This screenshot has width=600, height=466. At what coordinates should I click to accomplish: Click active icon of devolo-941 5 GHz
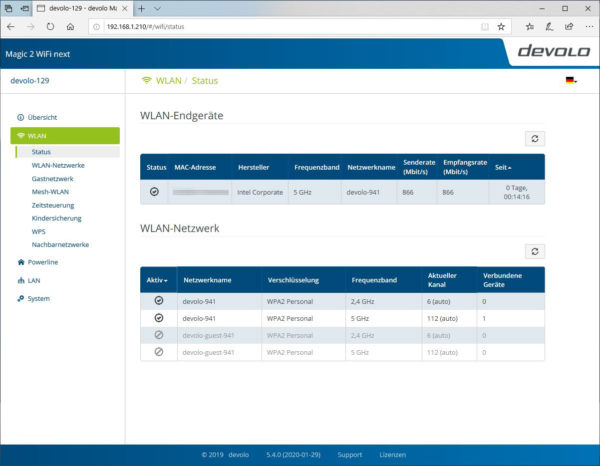click(x=159, y=318)
